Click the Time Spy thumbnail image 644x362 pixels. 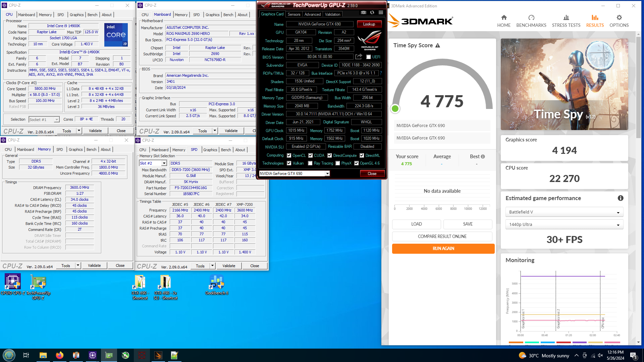tap(564, 84)
